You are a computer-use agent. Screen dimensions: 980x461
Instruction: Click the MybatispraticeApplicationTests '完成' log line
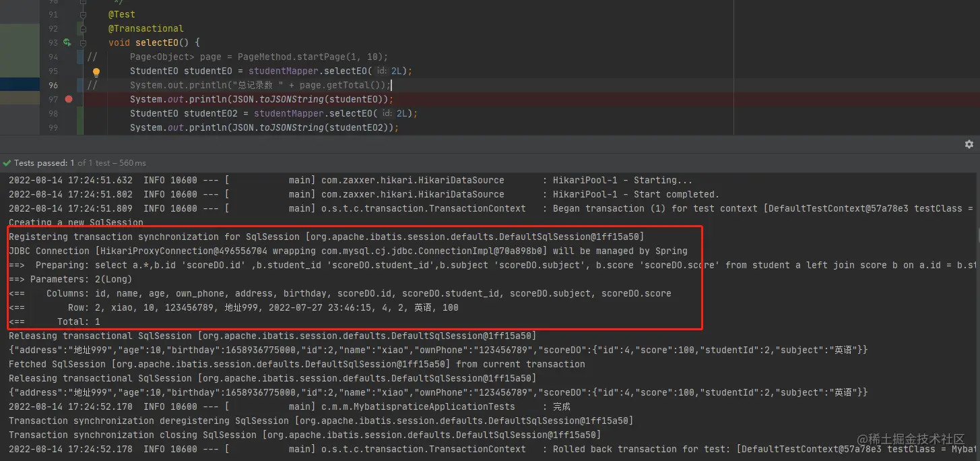tap(290, 406)
